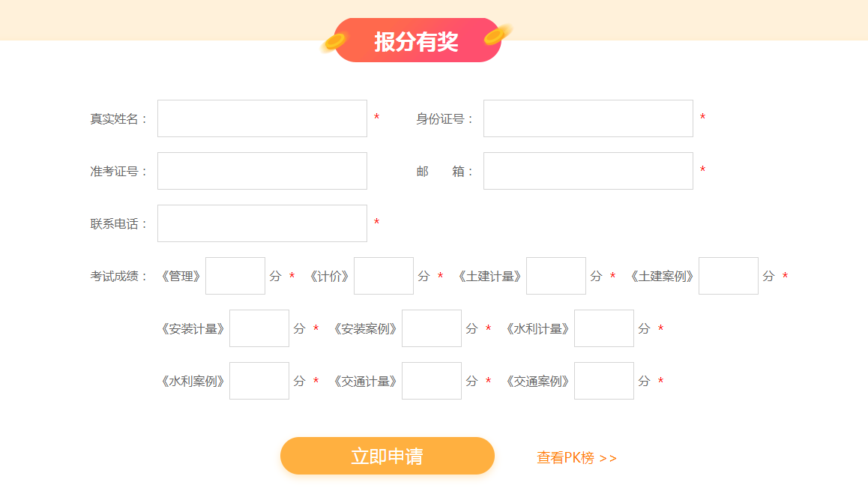
Task: Click the 《安装案例》 score input
Action: (432, 328)
